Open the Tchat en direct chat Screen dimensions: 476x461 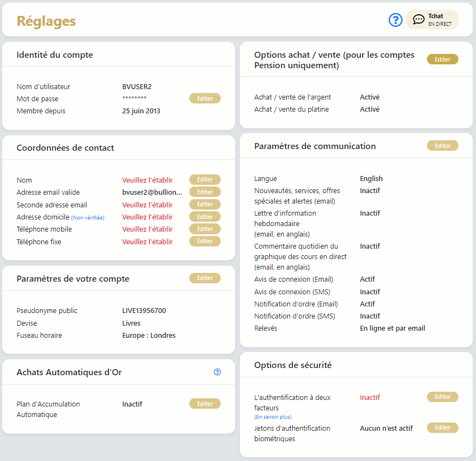[432, 20]
